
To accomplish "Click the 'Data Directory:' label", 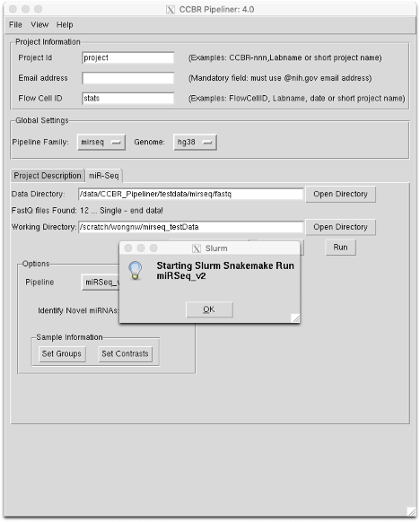I will [x=39, y=194].
